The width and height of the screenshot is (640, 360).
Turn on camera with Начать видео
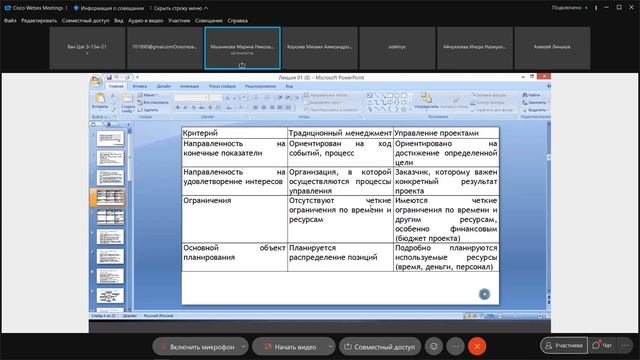click(290, 347)
